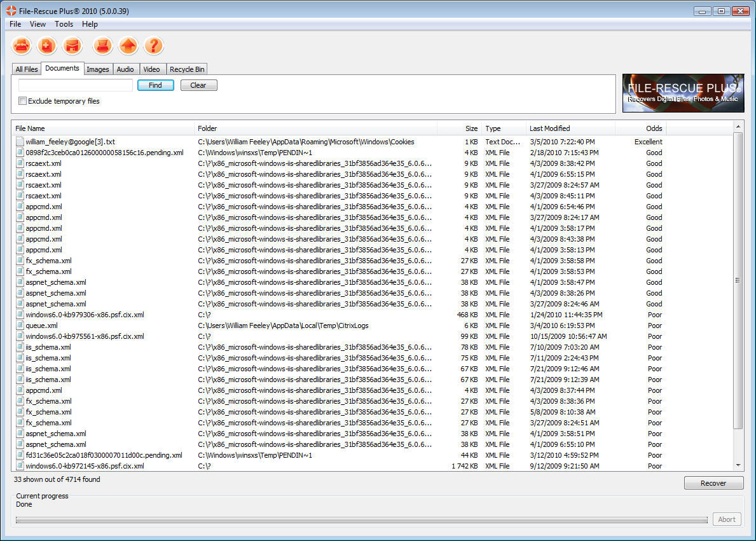
Task: Click the 468 KB size cell
Action: pyautogui.click(x=467, y=315)
